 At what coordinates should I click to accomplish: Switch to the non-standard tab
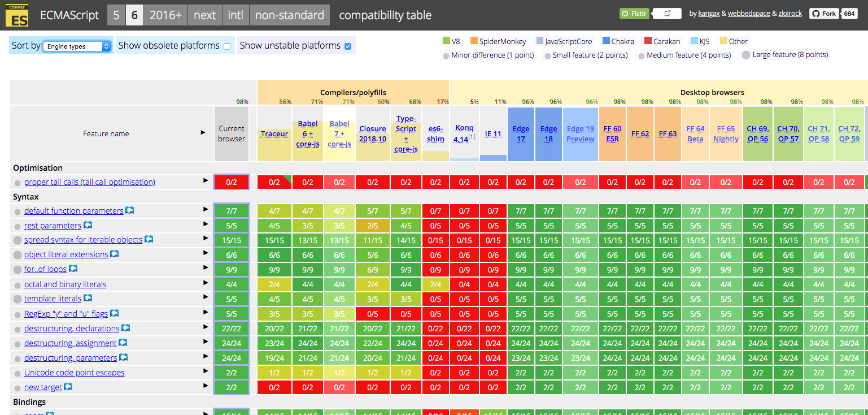click(290, 15)
